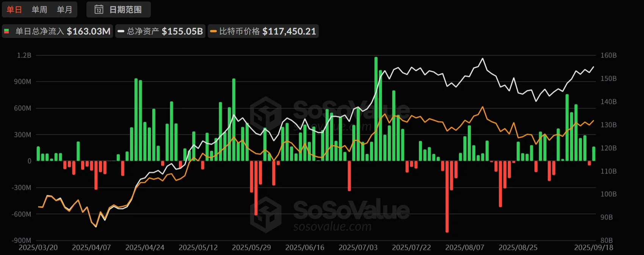Click the green-red 单日总净流入 legend marker
The image size is (644, 255).
click(x=6, y=31)
